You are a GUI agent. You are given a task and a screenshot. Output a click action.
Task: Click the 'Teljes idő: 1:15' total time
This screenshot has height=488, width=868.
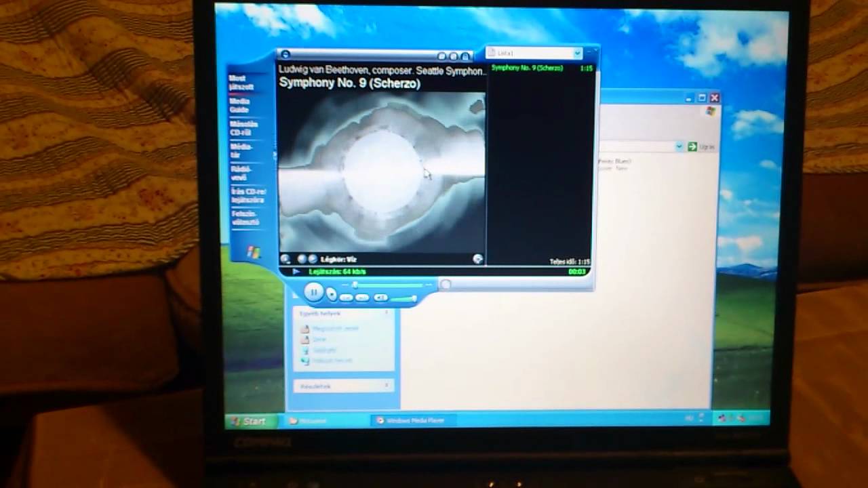(569, 262)
